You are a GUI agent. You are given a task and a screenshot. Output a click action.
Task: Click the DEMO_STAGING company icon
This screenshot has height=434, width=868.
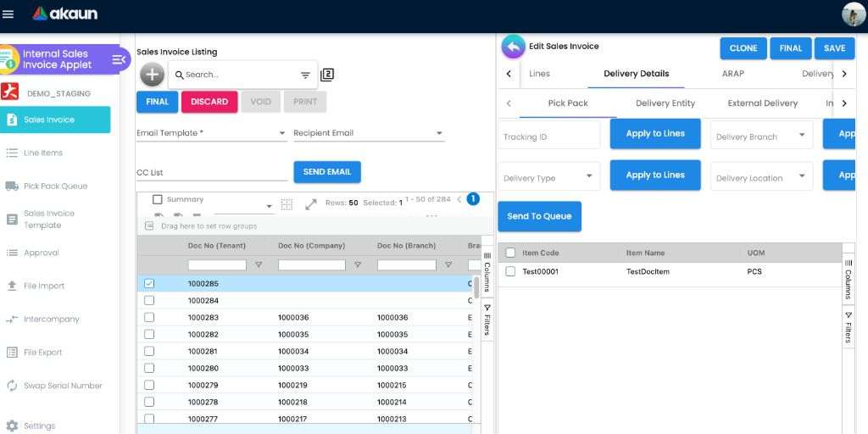[9, 92]
